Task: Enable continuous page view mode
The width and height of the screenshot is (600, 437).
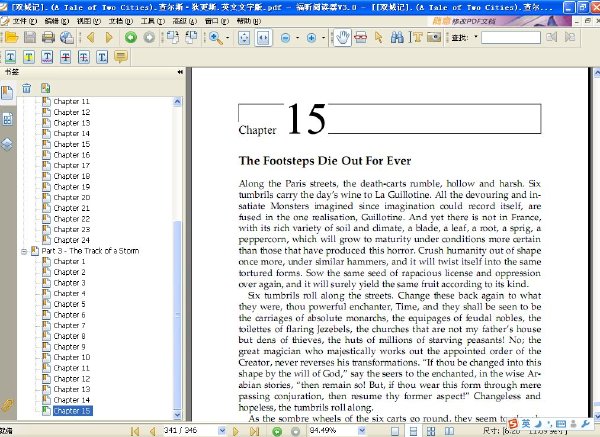Action: [413, 431]
